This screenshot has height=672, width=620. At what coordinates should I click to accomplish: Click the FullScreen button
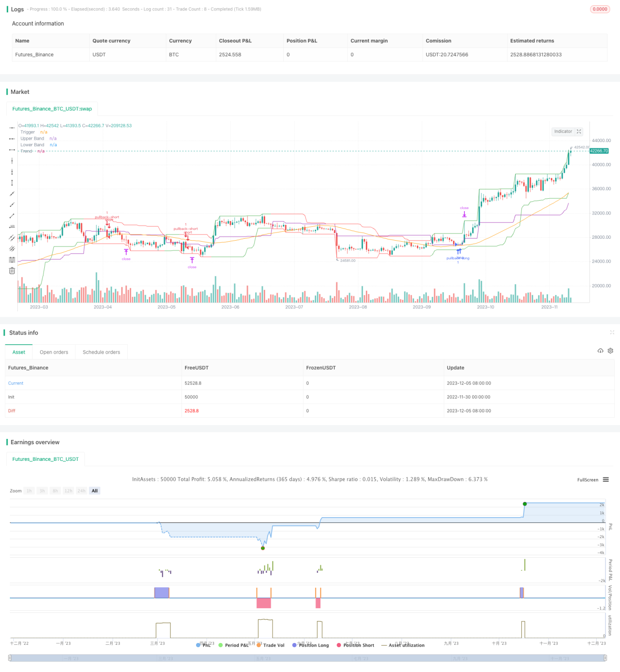588,480
